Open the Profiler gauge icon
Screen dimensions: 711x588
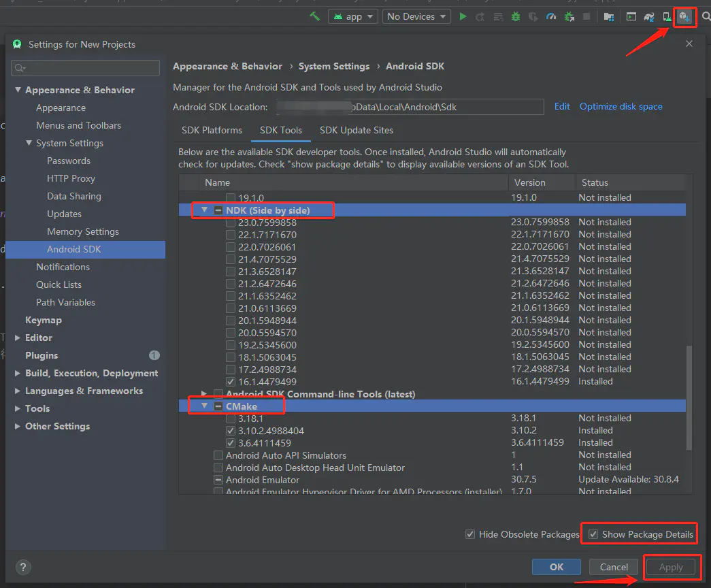pos(551,17)
